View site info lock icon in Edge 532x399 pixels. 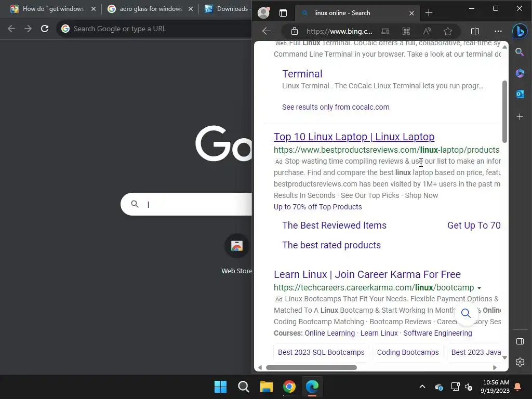295,31
